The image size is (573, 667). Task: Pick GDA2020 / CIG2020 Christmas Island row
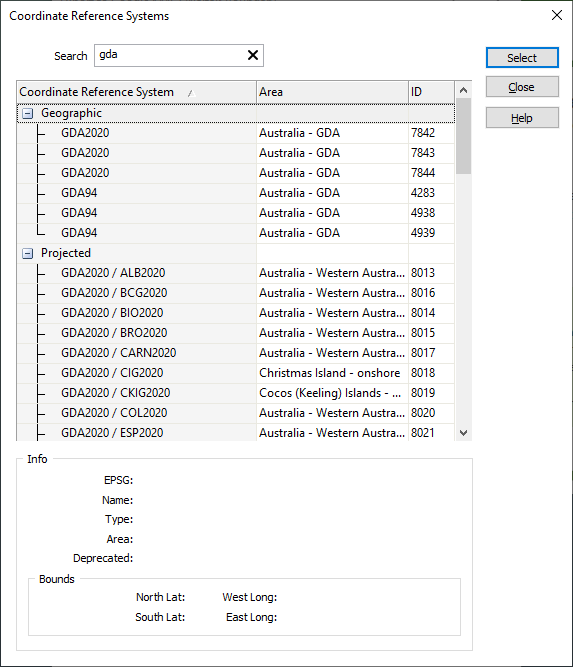click(x=236, y=373)
